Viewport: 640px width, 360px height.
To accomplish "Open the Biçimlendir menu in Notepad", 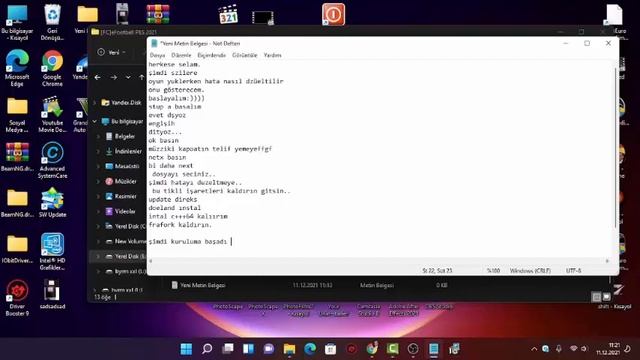I will pos(211,55).
